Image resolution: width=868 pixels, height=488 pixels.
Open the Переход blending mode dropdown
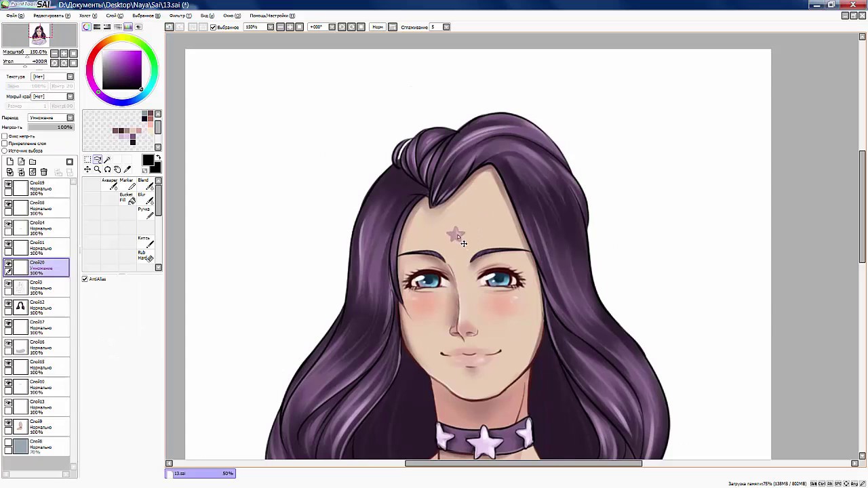point(70,118)
